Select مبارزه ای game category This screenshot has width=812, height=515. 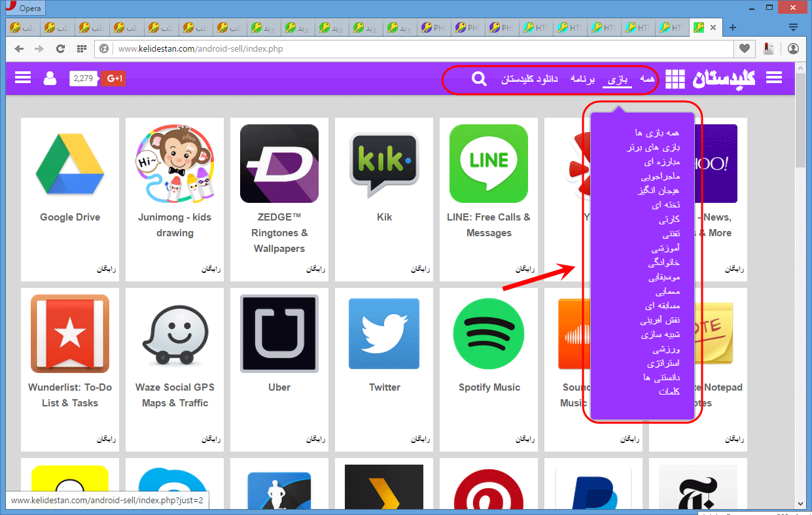tap(662, 162)
